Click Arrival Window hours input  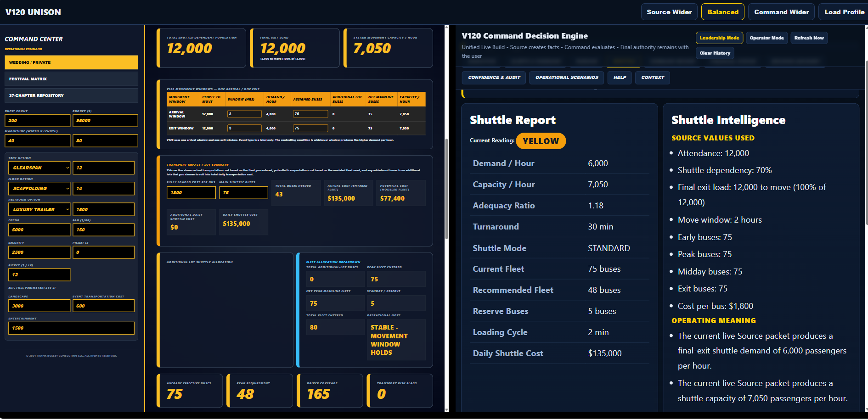[x=244, y=114]
